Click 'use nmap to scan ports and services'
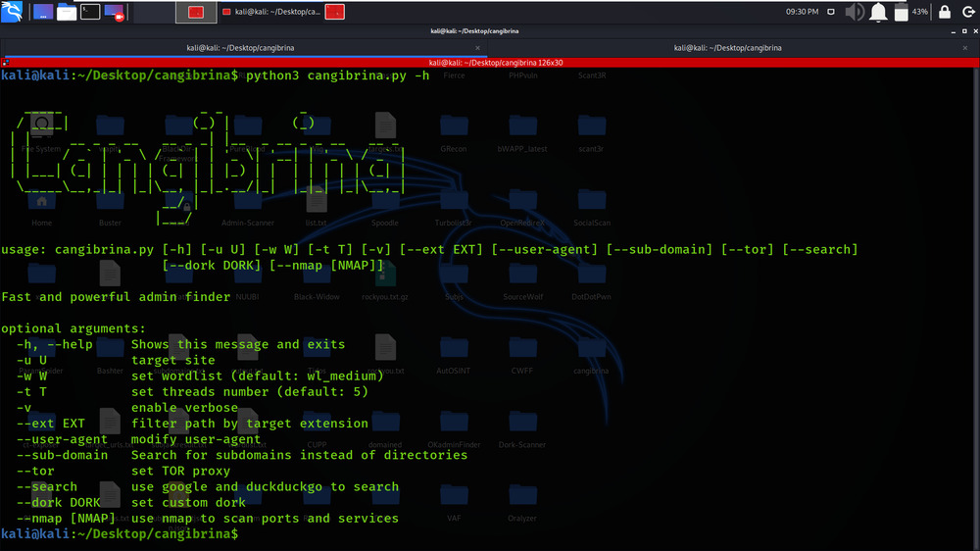The width and height of the screenshot is (980, 551). pos(265,519)
